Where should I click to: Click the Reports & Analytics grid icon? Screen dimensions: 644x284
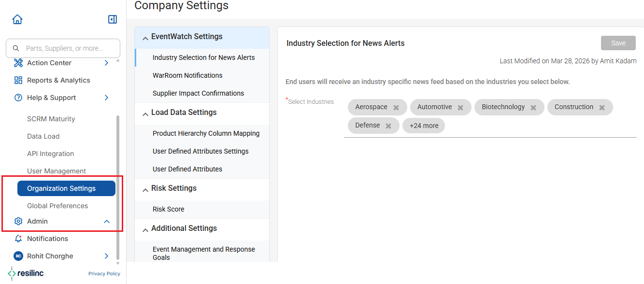click(x=18, y=80)
